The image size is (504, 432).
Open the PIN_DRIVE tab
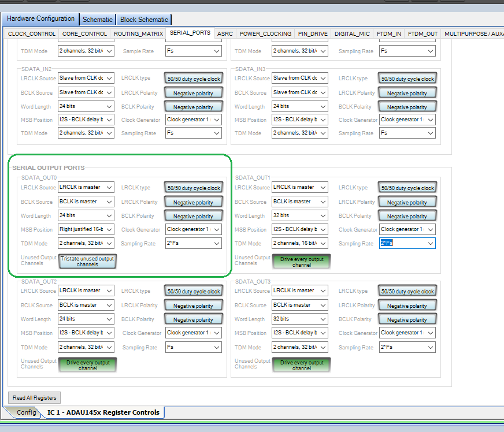(313, 33)
